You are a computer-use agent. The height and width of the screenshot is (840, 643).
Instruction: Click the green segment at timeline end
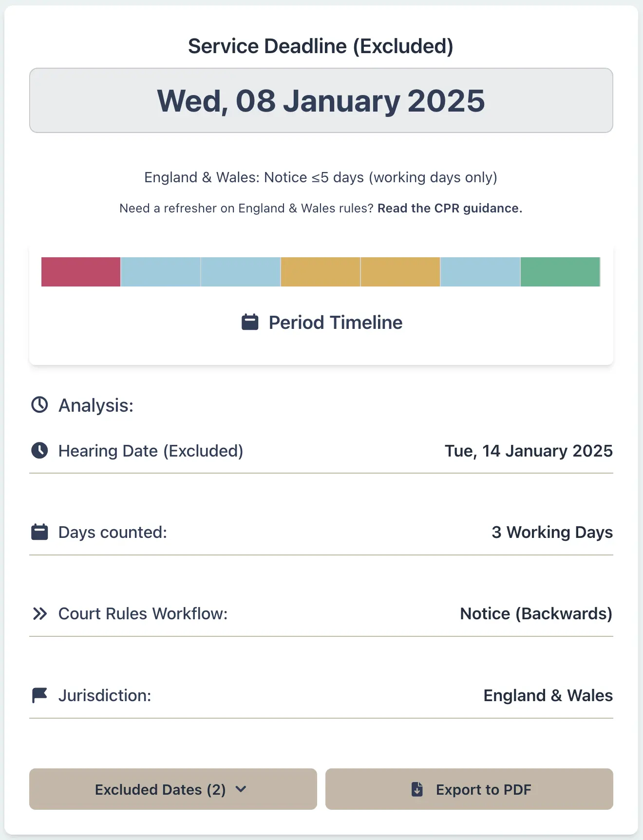[560, 272]
